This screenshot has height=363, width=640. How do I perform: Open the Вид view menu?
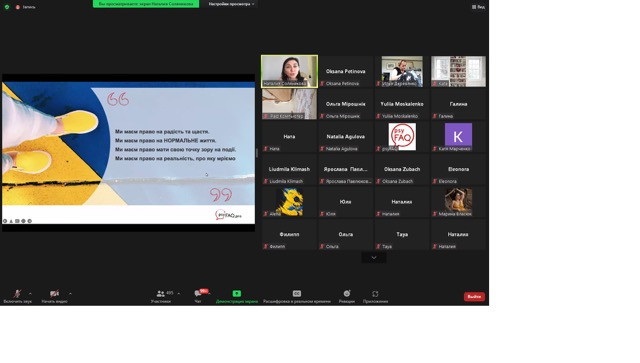point(478,7)
